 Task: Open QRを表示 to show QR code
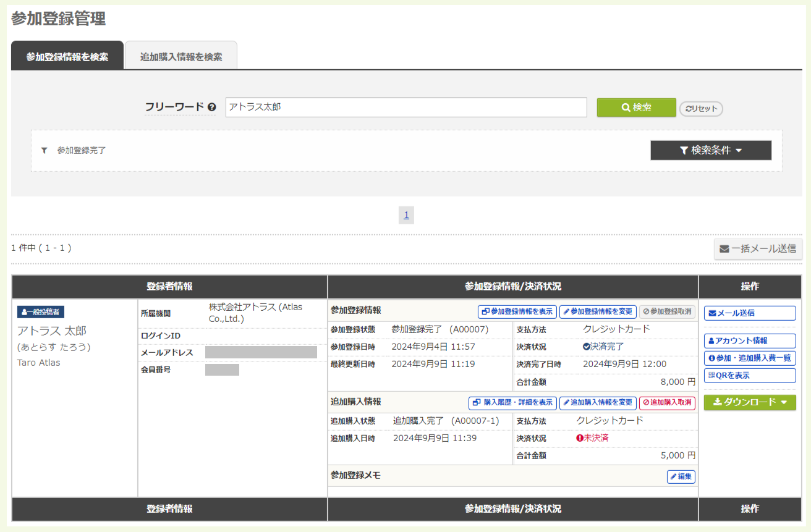[749, 375]
